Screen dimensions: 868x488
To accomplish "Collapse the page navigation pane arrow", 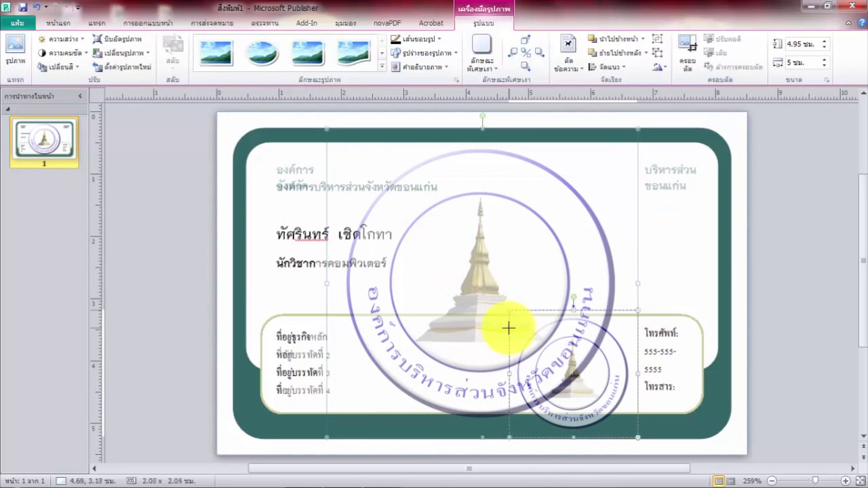I will pos(80,96).
